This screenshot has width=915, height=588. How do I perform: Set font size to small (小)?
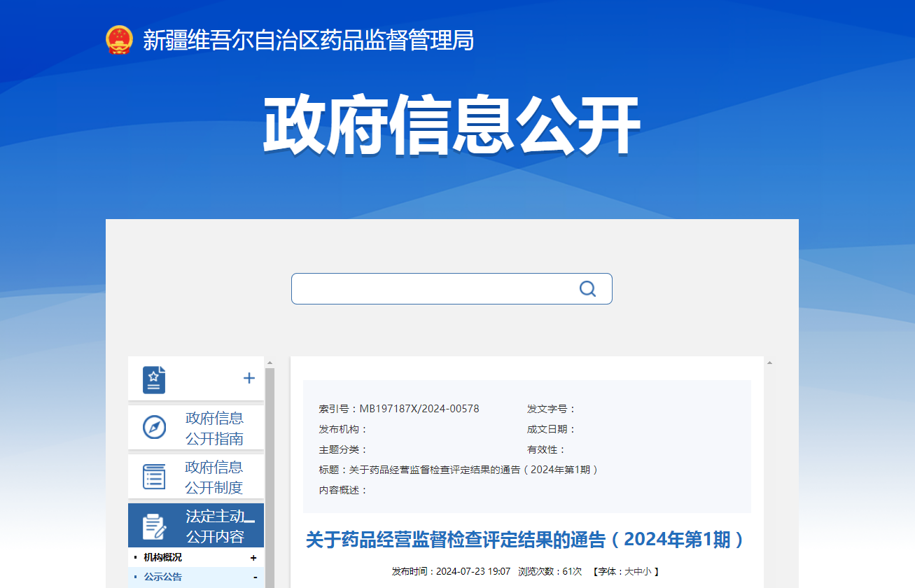(x=646, y=571)
